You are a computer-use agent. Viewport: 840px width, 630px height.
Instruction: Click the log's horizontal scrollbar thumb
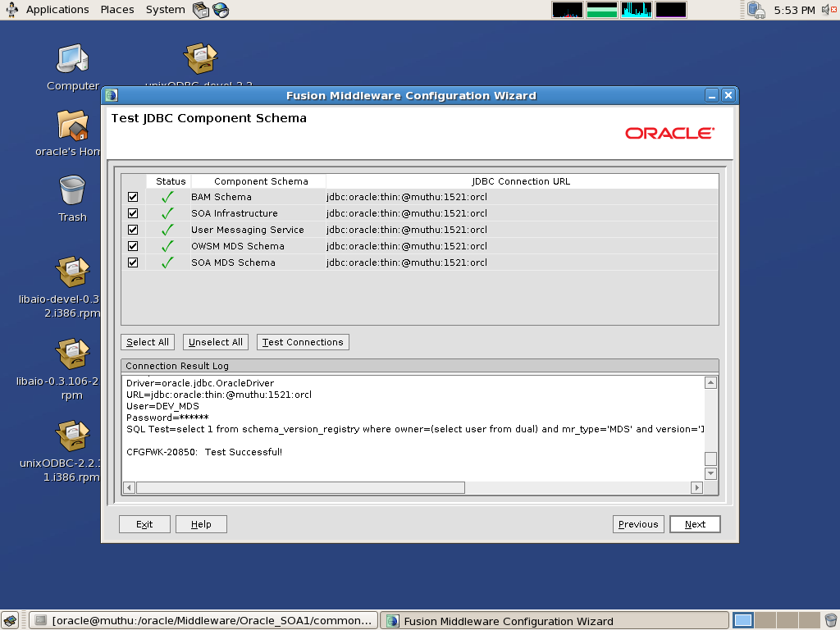tap(300, 487)
